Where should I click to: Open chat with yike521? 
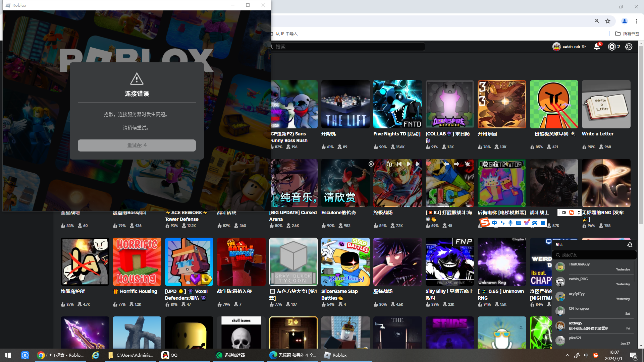594,341
